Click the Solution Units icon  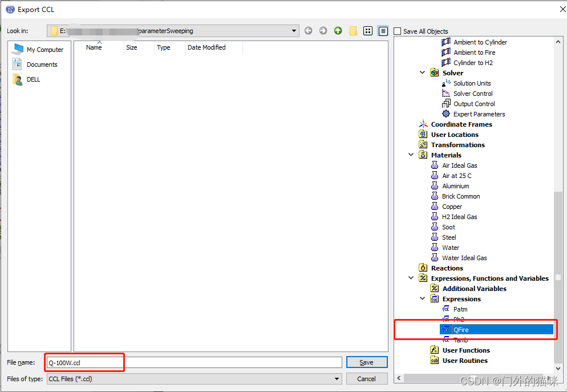(446, 83)
